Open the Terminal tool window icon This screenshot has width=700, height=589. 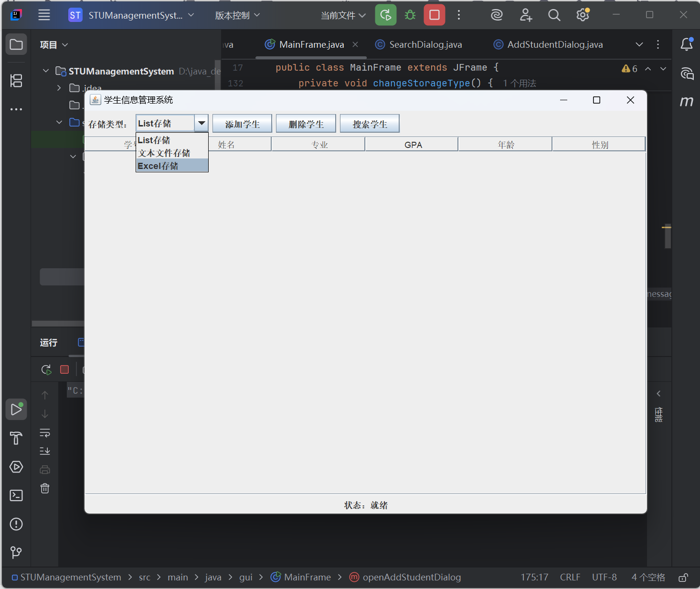(16, 495)
